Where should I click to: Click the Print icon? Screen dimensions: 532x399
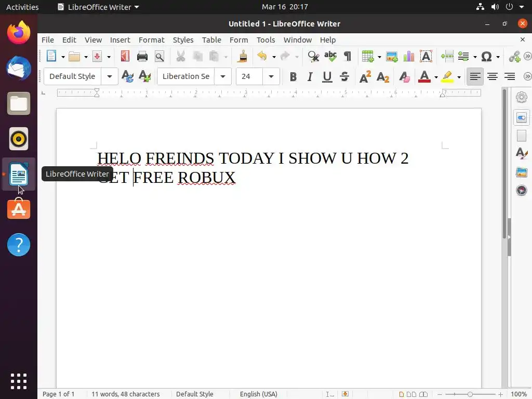pos(142,56)
